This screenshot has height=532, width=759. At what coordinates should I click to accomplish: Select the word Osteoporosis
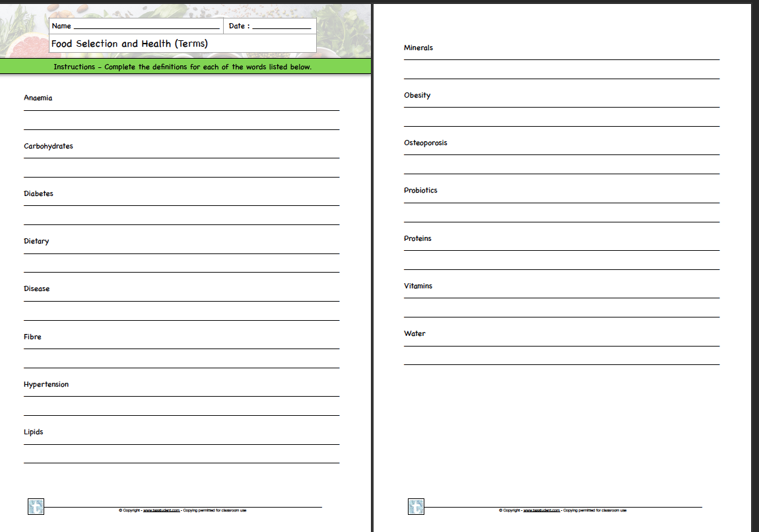pos(425,143)
